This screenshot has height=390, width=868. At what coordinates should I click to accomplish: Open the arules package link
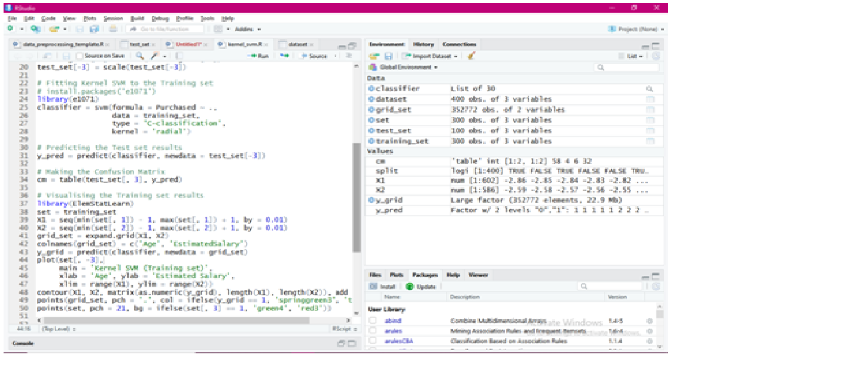393,331
